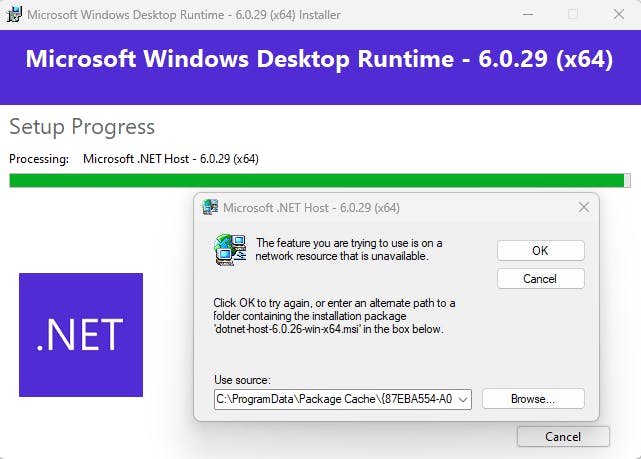
Task: Click the 'Use source:' label
Action: (242, 379)
